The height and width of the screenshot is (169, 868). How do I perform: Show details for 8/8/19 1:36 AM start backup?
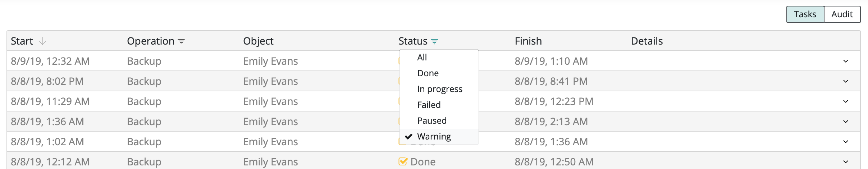coord(846,122)
